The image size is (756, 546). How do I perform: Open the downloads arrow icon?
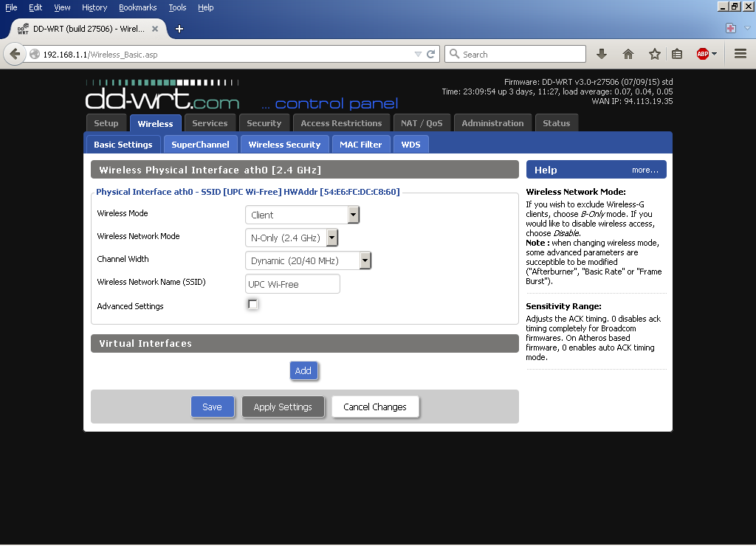point(602,54)
